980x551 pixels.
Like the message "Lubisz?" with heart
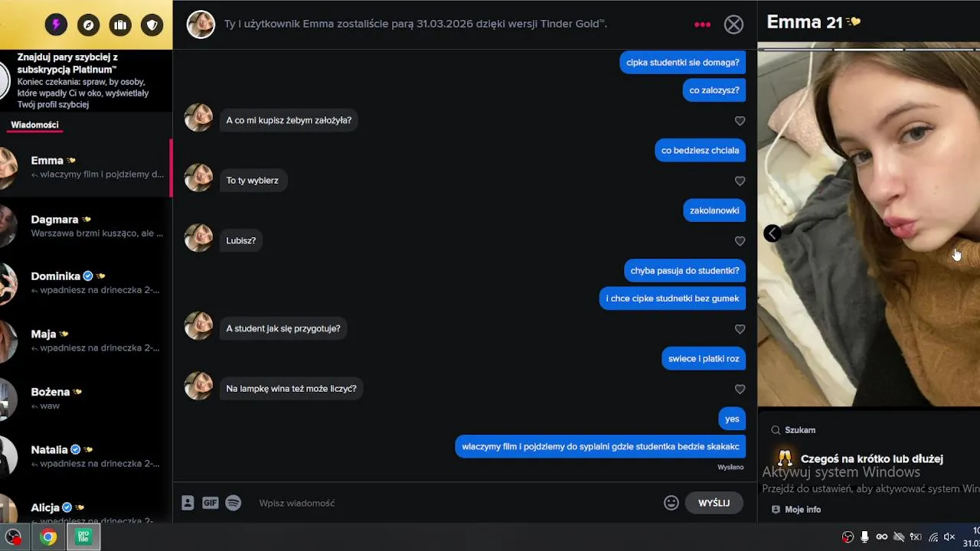coord(740,241)
